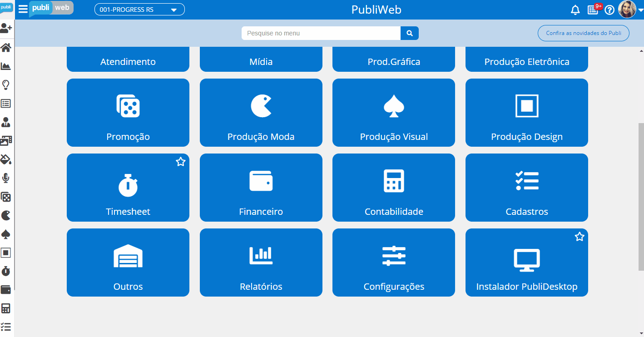The image size is (644, 337).
Task: Open the Instalador PubliDesktop tile
Action: tap(527, 263)
